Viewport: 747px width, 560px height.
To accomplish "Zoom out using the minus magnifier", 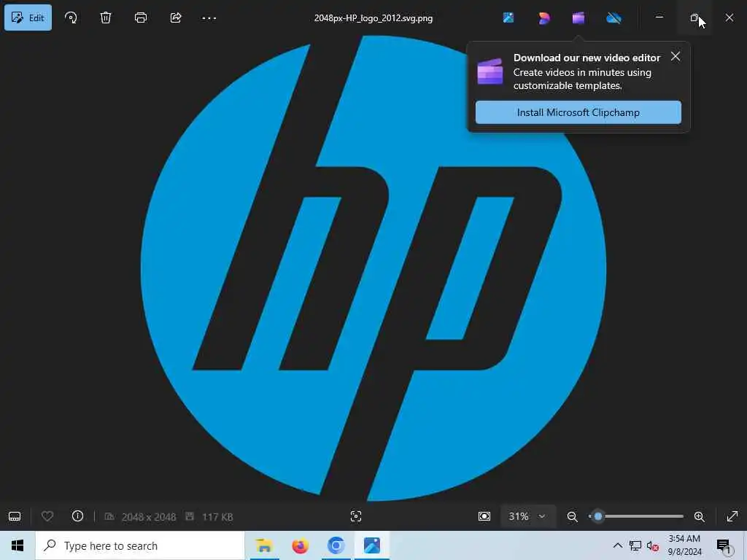I will coord(572,517).
